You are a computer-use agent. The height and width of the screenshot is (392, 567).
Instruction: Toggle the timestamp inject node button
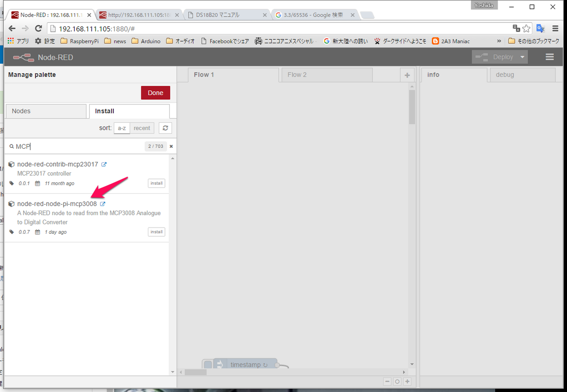click(208, 365)
